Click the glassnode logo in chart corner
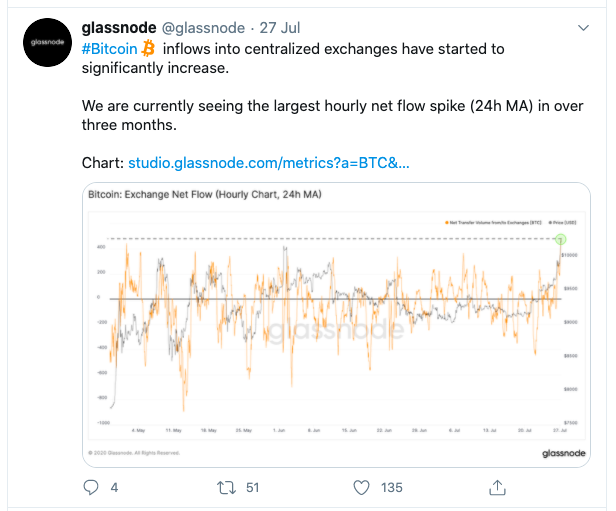 point(564,453)
